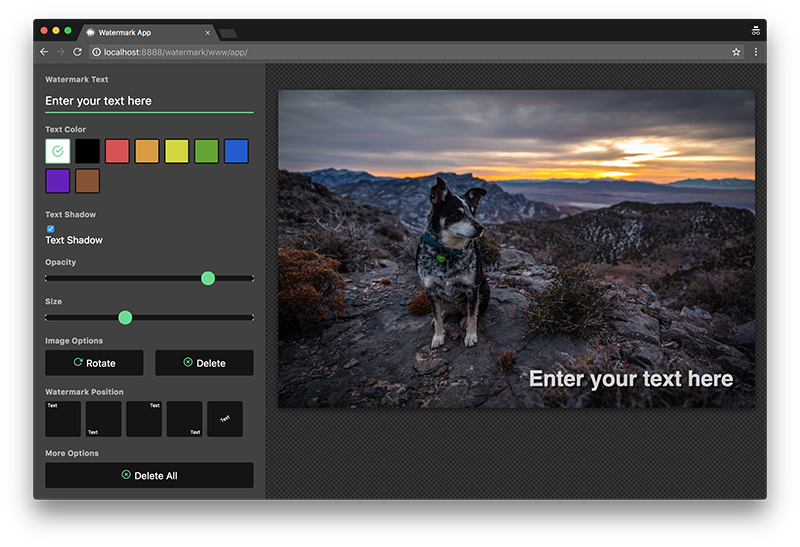Open a new browser tab
Image resolution: width=800 pixels, height=547 pixels.
coord(228,34)
